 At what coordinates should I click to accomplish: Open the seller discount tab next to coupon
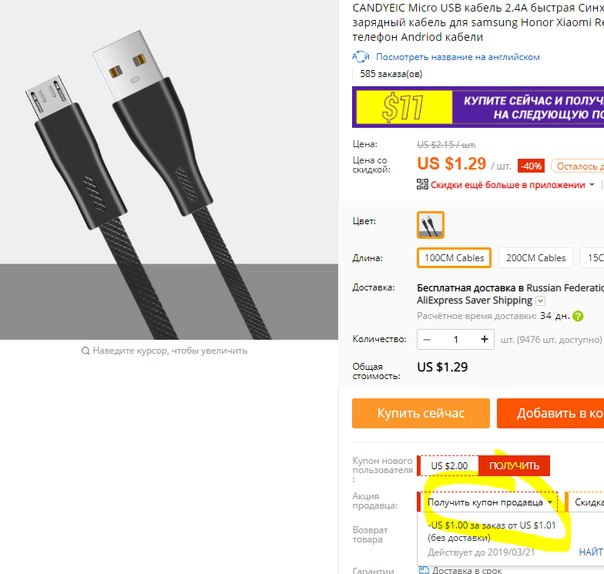(x=585, y=502)
